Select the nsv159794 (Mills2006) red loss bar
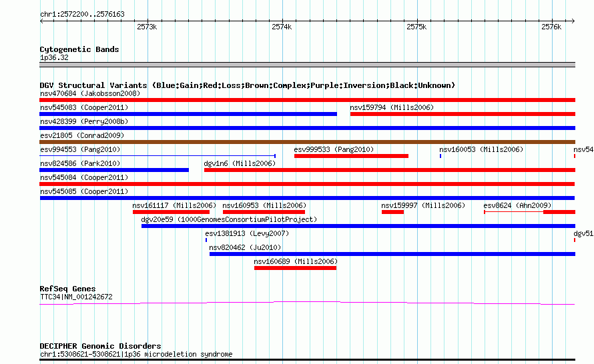Screen dimensions: 594x364 [463, 114]
